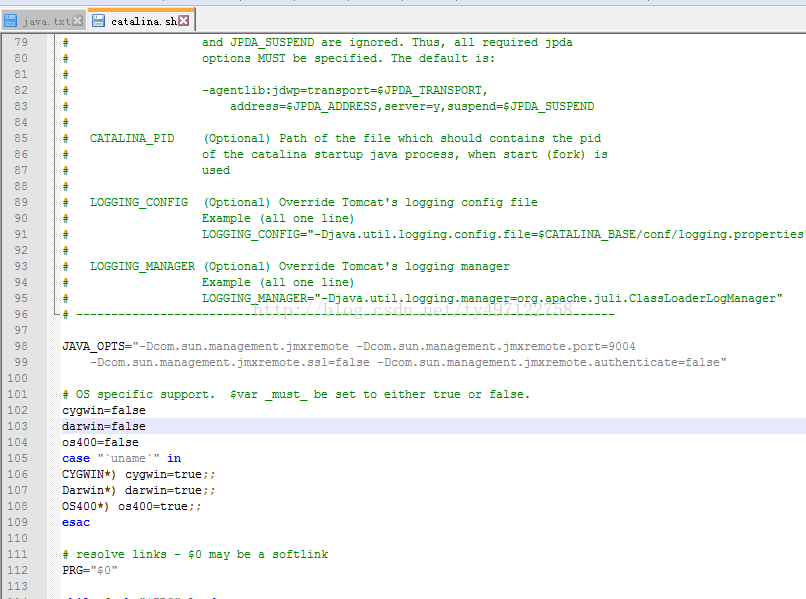The height and width of the screenshot is (599, 806).
Task: Click the LOGGING_MANAGER comment label on line 93
Action: point(142,266)
